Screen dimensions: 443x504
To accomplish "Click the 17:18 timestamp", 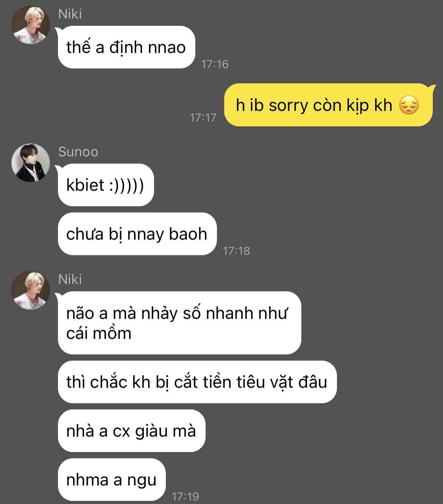I will click(236, 251).
